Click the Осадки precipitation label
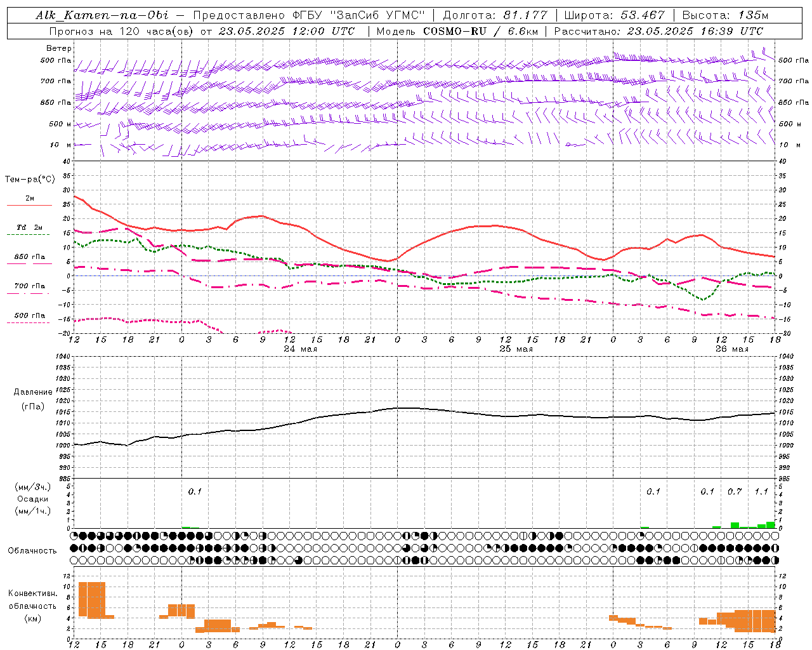 33,499
